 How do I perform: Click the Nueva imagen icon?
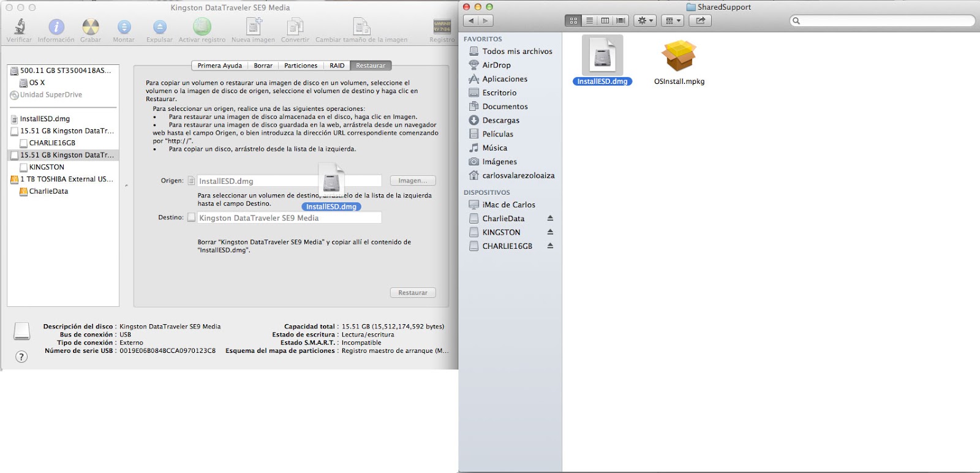[x=254, y=27]
